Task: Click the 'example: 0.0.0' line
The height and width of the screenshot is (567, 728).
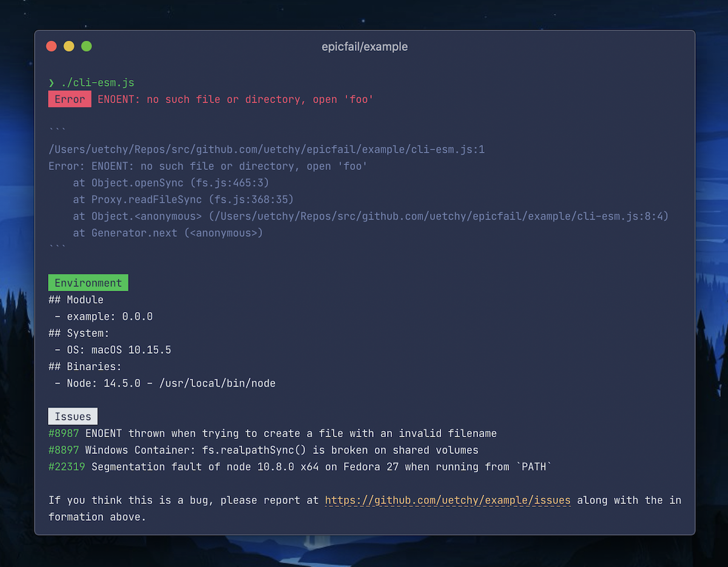Action: coord(104,316)
